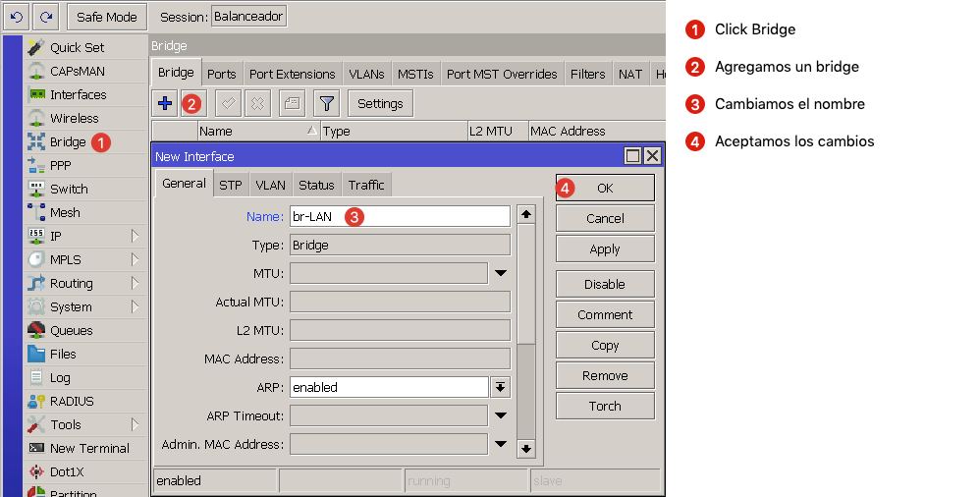Open Quick Set from the sidebar

point(77,47)
